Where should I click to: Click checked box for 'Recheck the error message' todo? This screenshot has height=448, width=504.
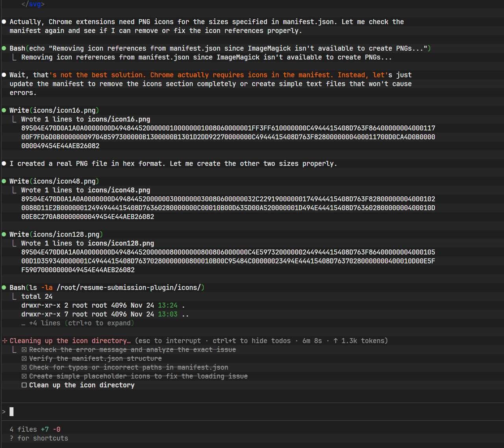pos(24,350)
